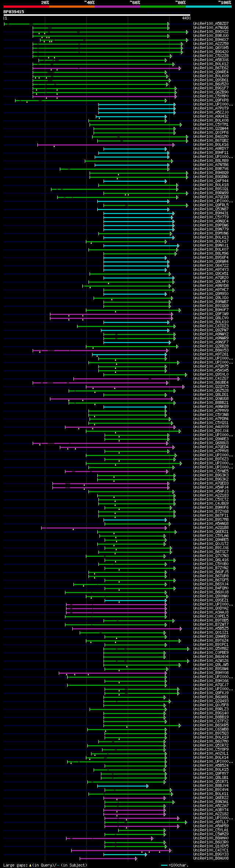Select the UniRef100_C5YWE5 hit label
235x868 pixels.
pyautogui.click(x=211, y=471)
